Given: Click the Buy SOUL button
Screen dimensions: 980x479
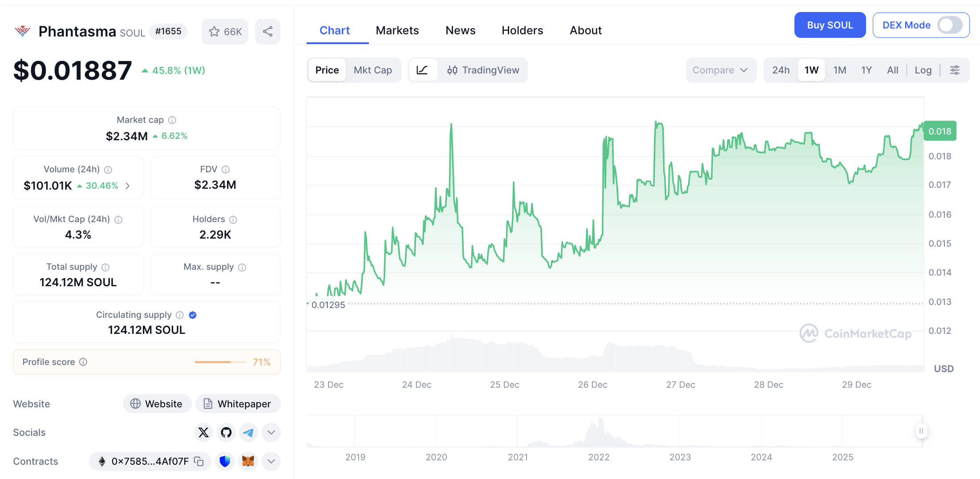Looking at the screenshot, I should click(830, 25).
